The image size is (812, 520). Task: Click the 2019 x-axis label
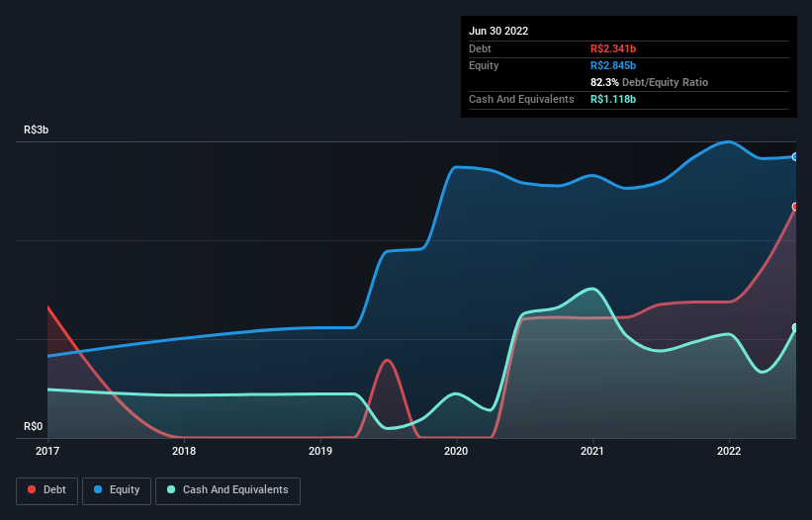coord(320,451)
